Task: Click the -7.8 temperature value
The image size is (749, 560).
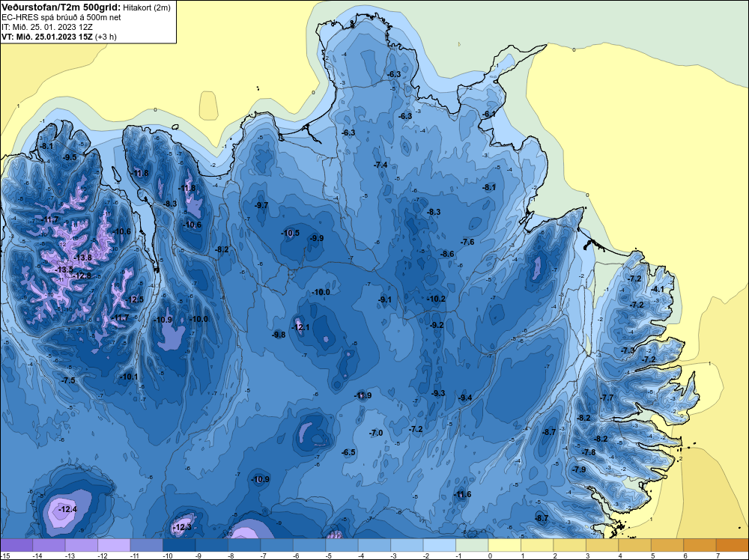Action: 589,452
